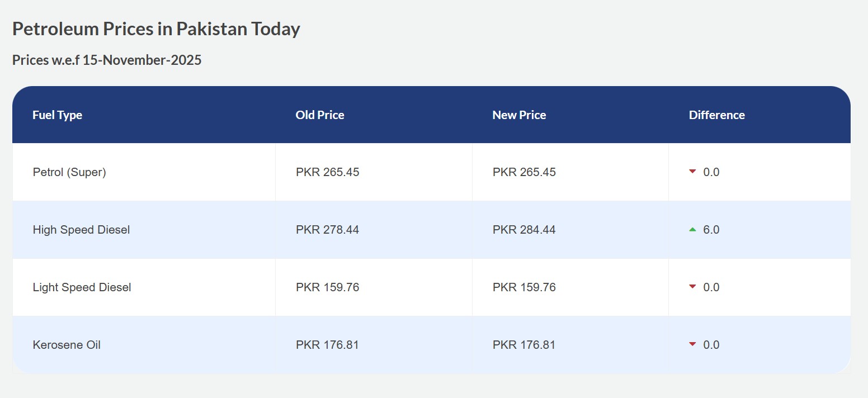Click the High Speed Diesel new price PKR 284.44

point(524,230)
